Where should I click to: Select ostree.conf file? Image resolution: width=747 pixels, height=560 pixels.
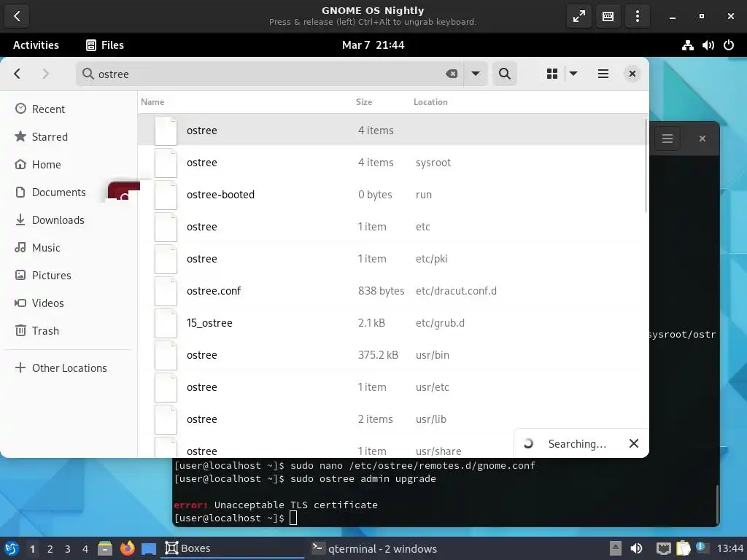click(x=392, y=290)
